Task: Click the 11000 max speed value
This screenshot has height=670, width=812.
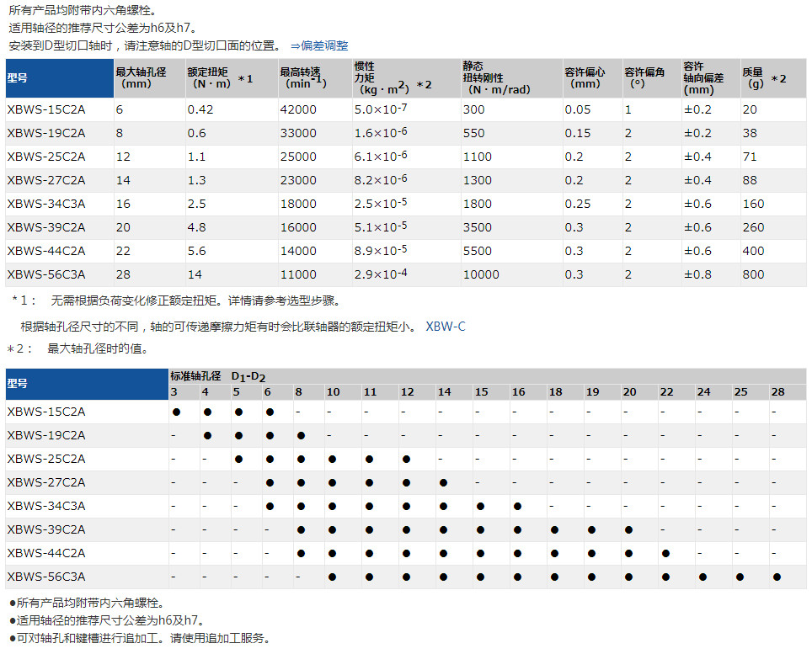Action: click(x=298, y=274)
